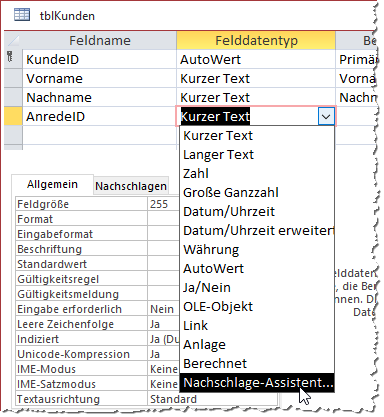Click the AutoWert data type cell of KundeID
384x417 pixels.
pos(256,60)
